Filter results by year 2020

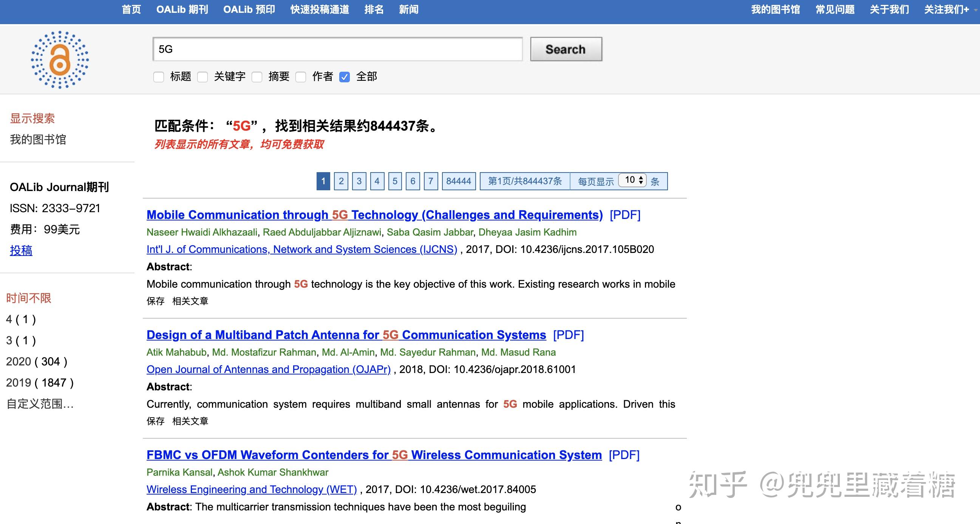(37, 361)
